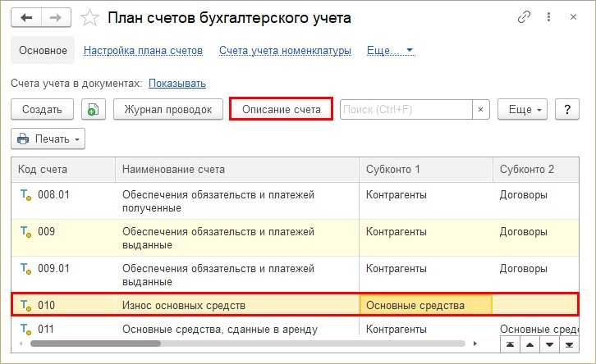Jump to the last row of the list
The image size is (596, 364).
click(x=569, y=344)
